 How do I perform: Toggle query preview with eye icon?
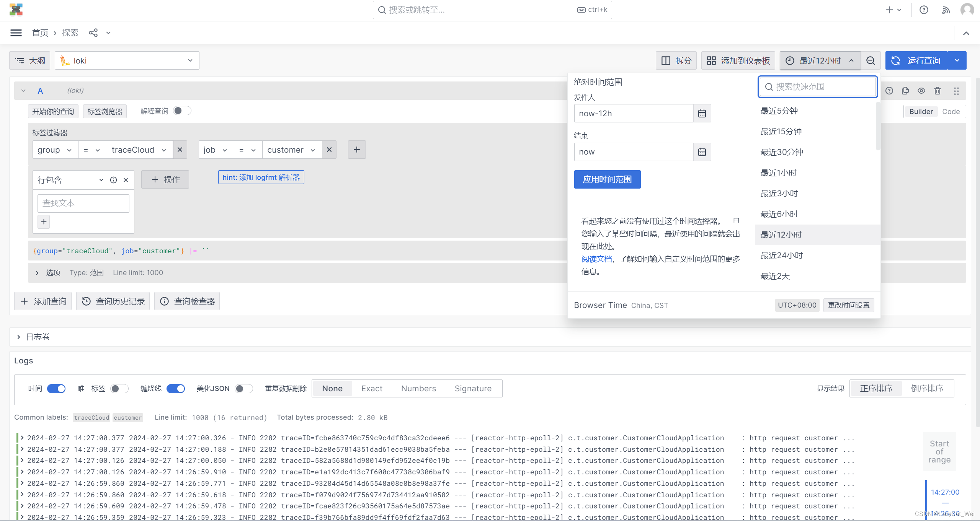point(921,91)
